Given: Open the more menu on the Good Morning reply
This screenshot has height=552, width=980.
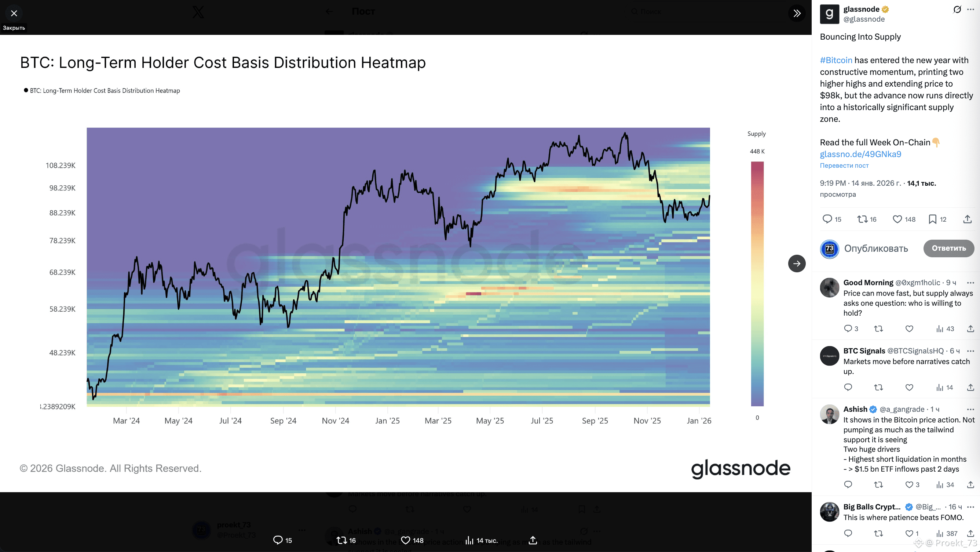Looking at the screenshot, I should point(970,283).
